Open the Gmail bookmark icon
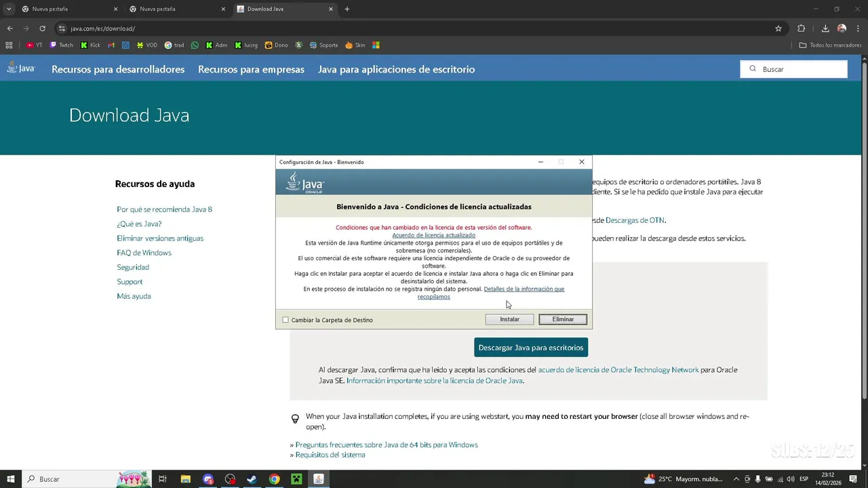The width and height of the screenshot is (868, 488). pyautogui.click(x=111, y=45)
